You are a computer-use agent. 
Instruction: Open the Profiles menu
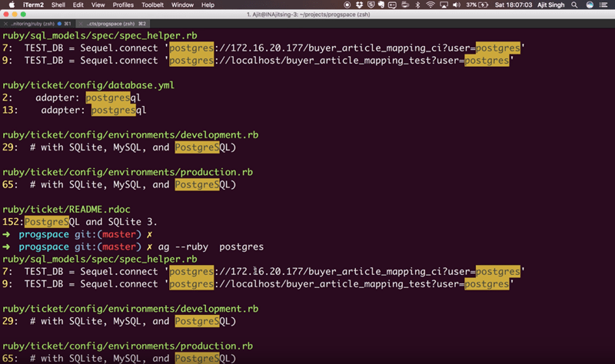pos(123,5)
